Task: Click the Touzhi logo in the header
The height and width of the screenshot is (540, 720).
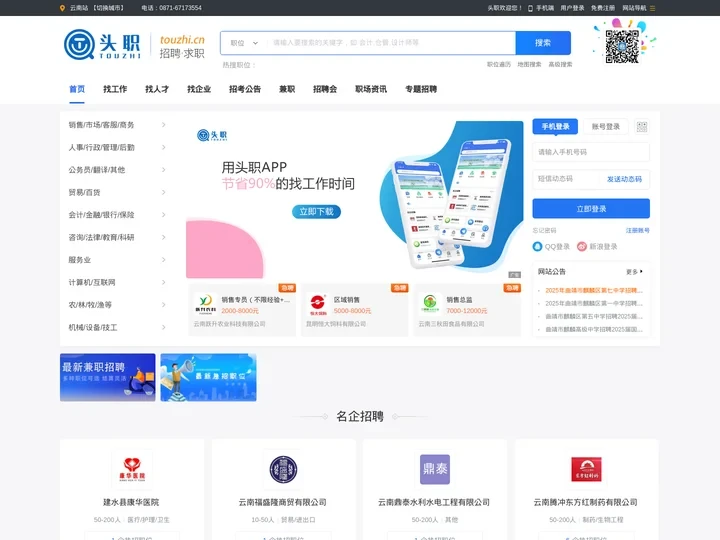Action: pyautogui.click(x=102, y=45)
